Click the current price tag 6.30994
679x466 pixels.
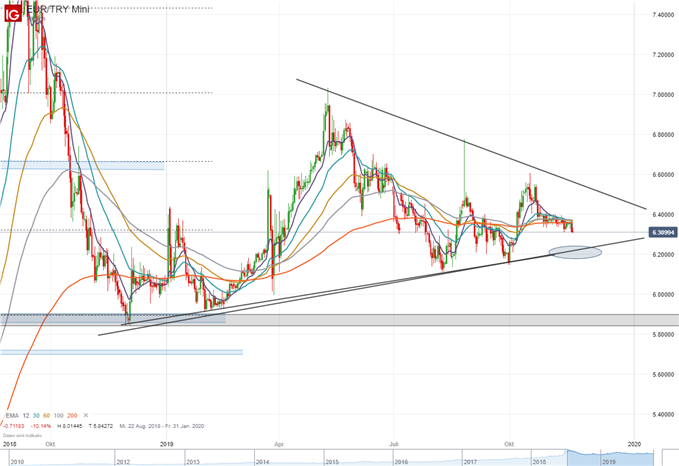pyautogui.click(x=663, y=233)
